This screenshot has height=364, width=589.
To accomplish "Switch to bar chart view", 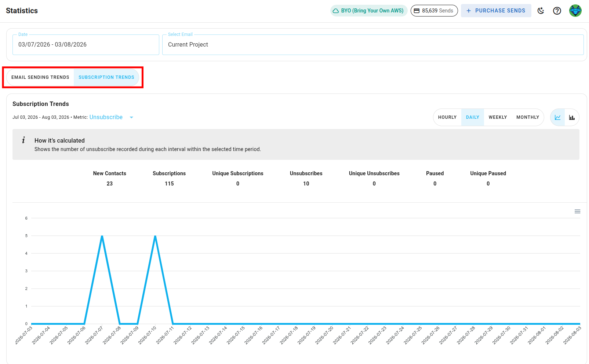I will 572,117.
